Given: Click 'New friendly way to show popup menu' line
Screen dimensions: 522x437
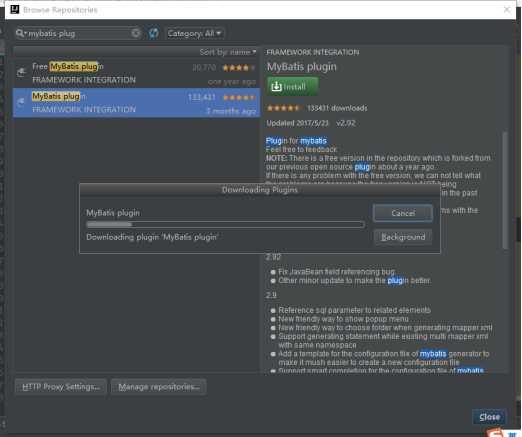Looking at the screenshot, I should point(343,319).
